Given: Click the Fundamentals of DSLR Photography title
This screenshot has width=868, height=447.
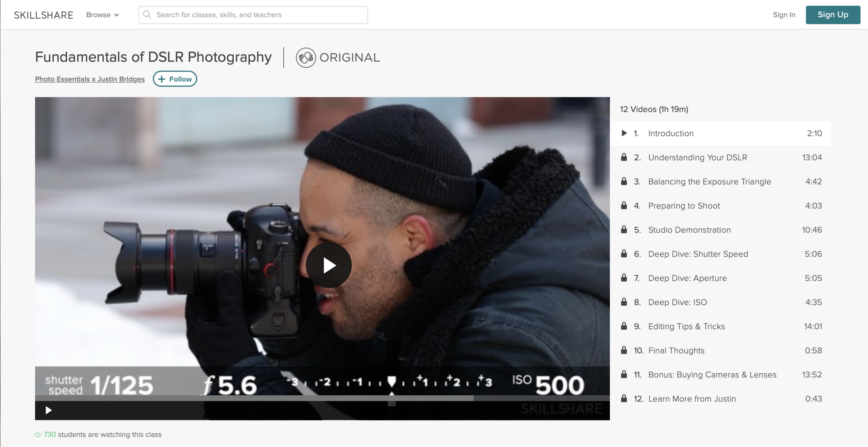Looking at the screenshot, I should (x=153, y=57).
